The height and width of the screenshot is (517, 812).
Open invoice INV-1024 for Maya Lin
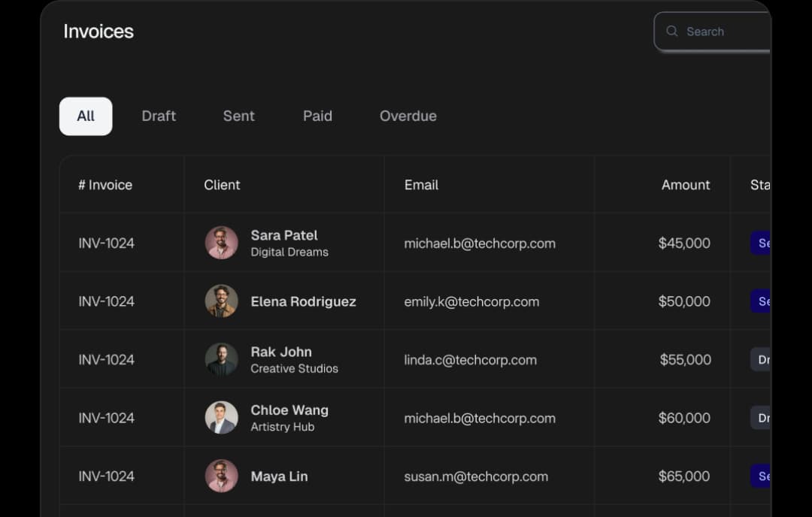(106, 476)
